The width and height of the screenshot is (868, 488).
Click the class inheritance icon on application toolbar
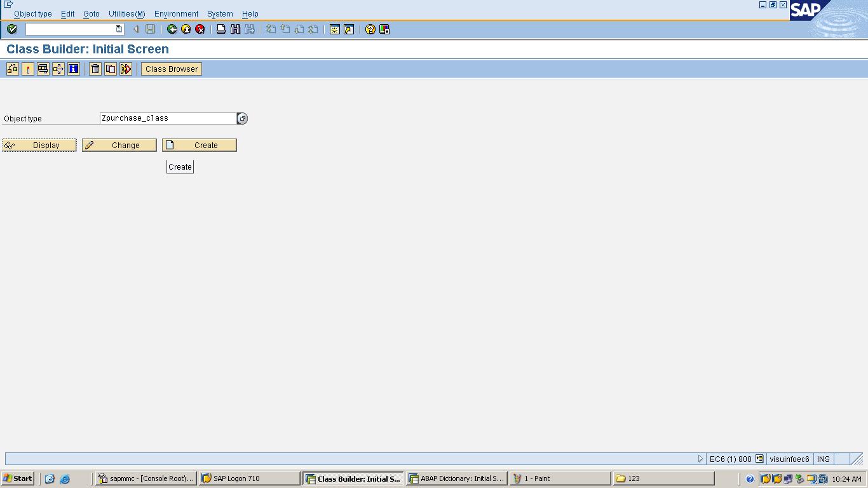coord(12,69)
